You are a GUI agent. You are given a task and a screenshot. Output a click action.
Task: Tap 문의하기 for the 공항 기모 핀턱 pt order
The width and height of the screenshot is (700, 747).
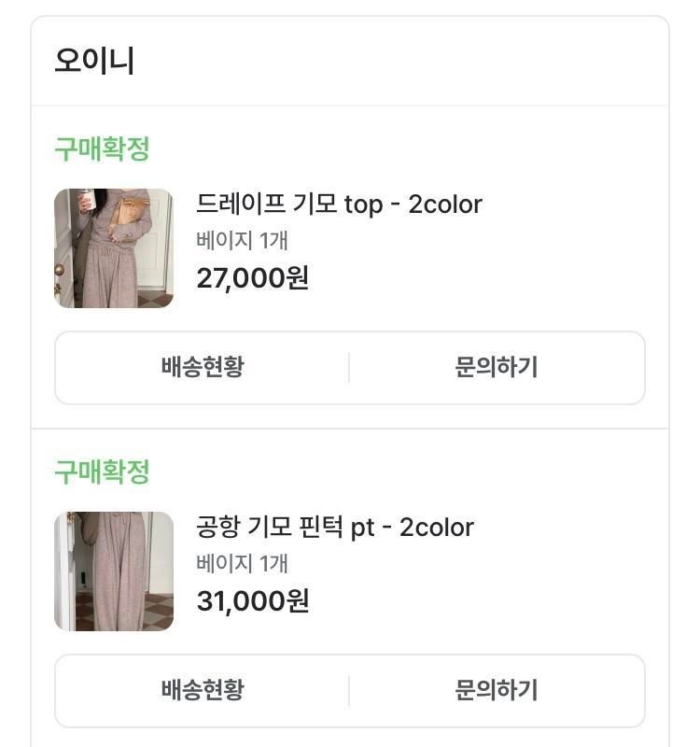[497, 690]
